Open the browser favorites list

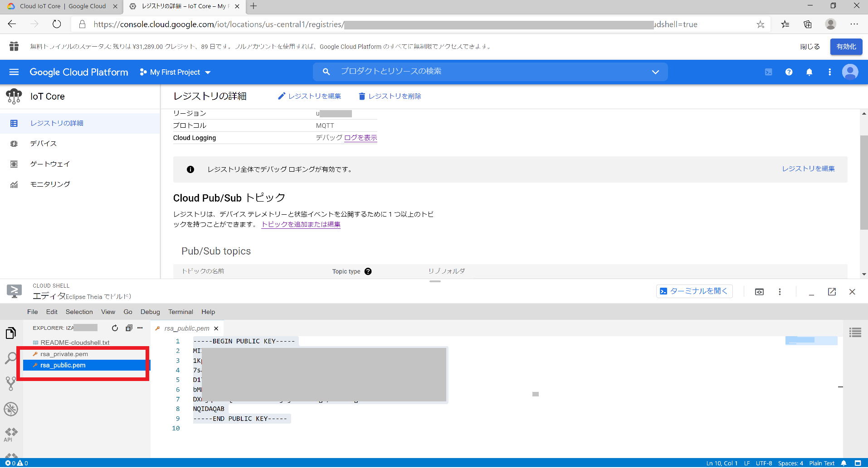coord(785,24)
